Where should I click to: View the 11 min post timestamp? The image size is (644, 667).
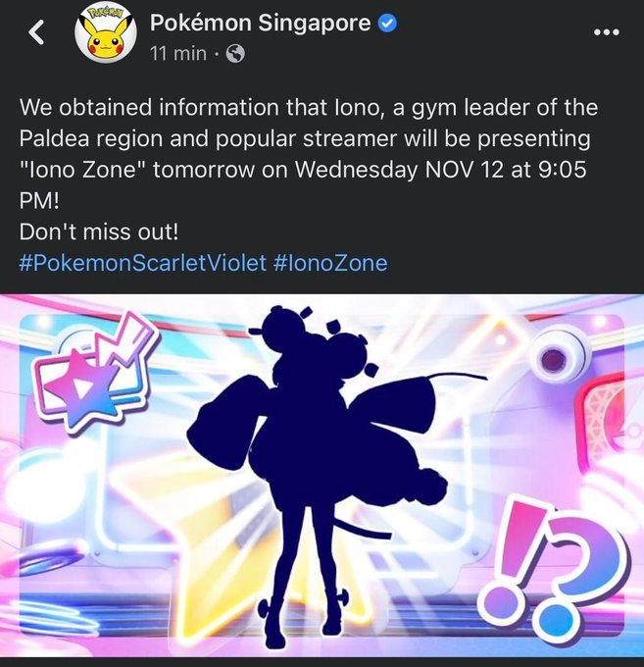(x=178, y=54)
